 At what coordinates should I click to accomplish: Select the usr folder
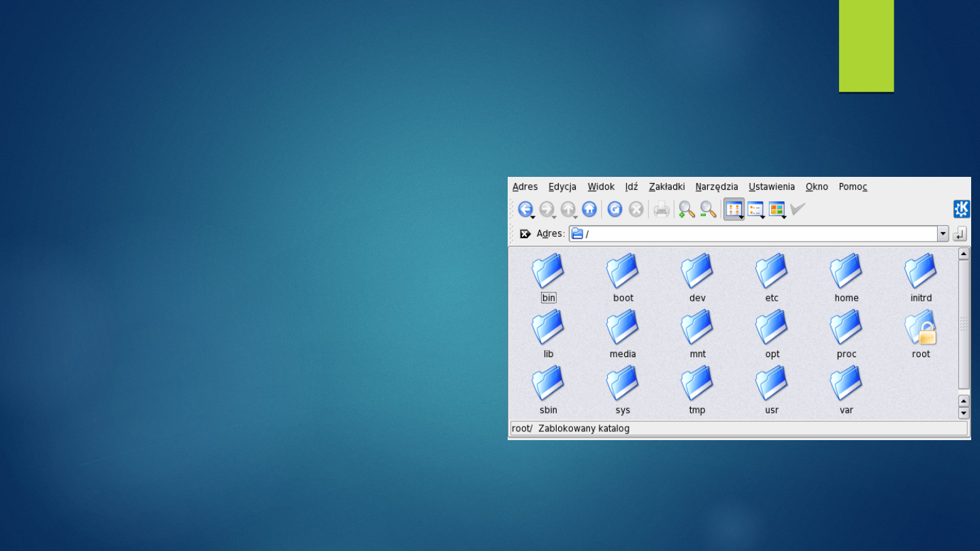(x=772, y=390)
